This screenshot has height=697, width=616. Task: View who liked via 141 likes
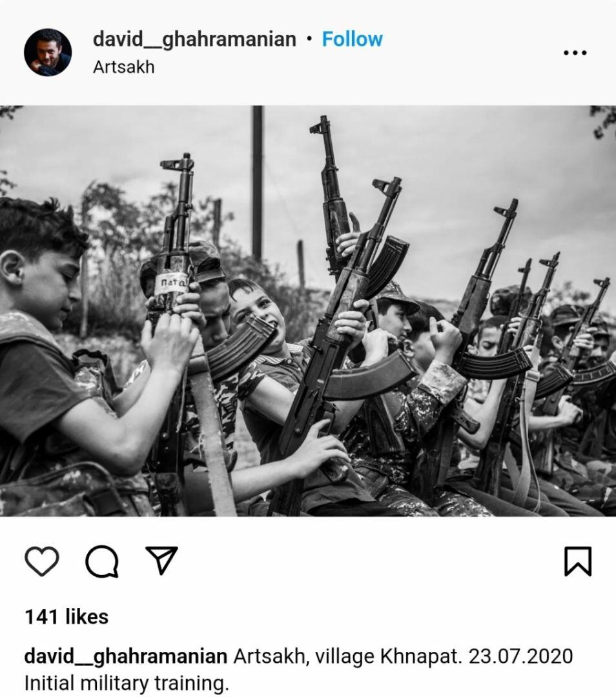pos(67,617)
